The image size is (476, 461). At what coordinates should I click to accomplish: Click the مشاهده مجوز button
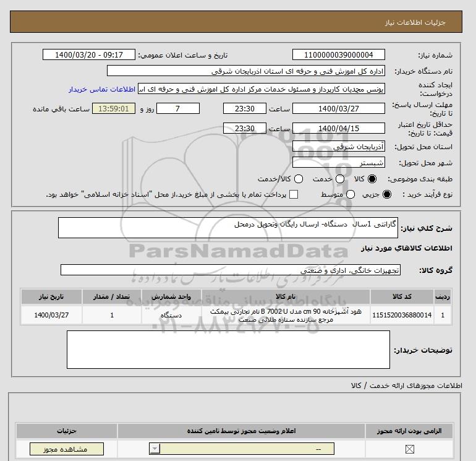pos(67,449)
